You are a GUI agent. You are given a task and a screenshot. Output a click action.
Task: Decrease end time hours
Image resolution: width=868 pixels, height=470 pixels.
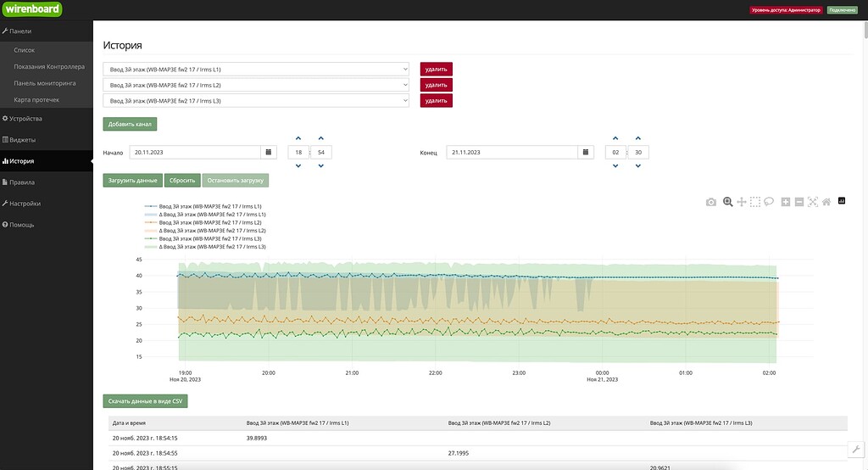(x=615, y=165)
